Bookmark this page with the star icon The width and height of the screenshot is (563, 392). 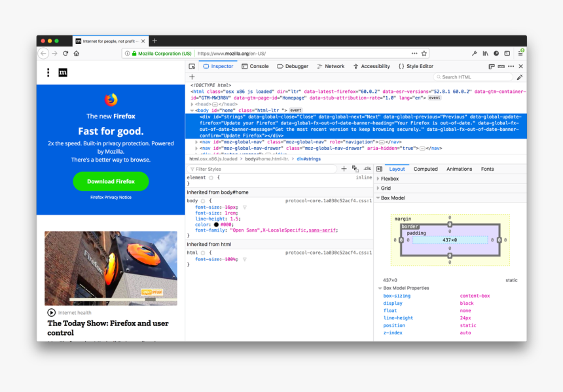pos(424,54)
